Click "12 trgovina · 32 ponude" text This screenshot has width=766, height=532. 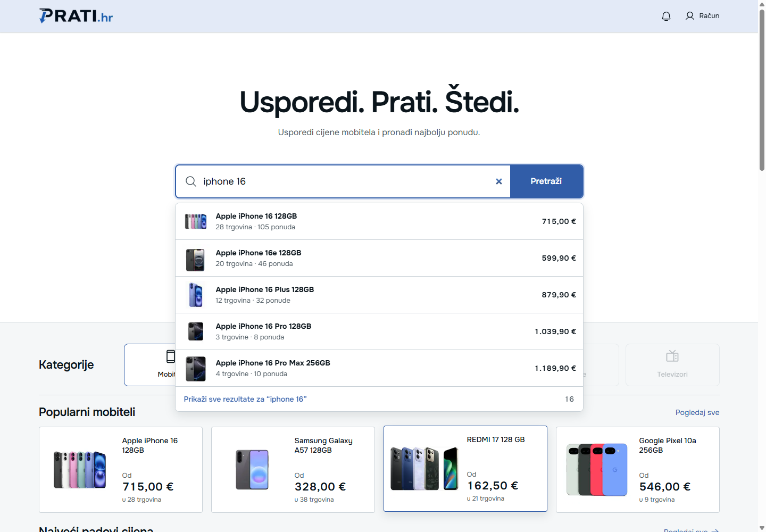(x=253, y=301)
